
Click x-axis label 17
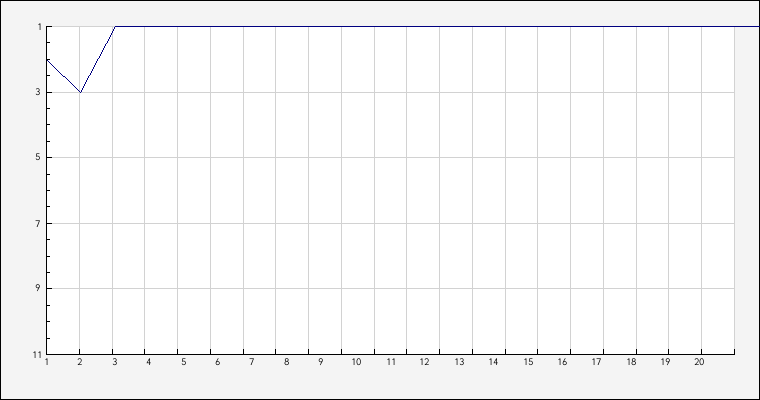pyautogui.click(x=597, y=362)
